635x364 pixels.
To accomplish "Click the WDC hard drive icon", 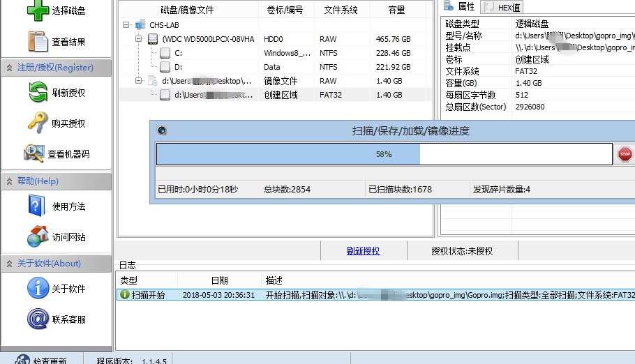I will click(x=153, y=39).
